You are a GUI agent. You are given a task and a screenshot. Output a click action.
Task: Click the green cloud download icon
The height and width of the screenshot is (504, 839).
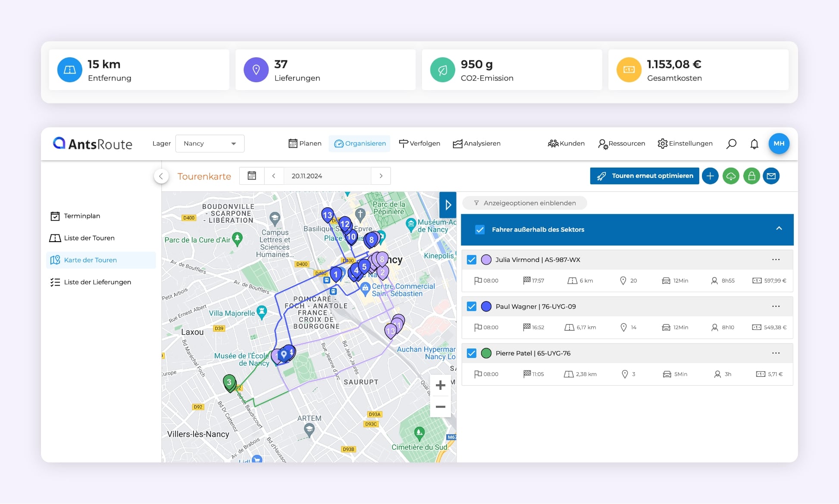tap(731, 176)
